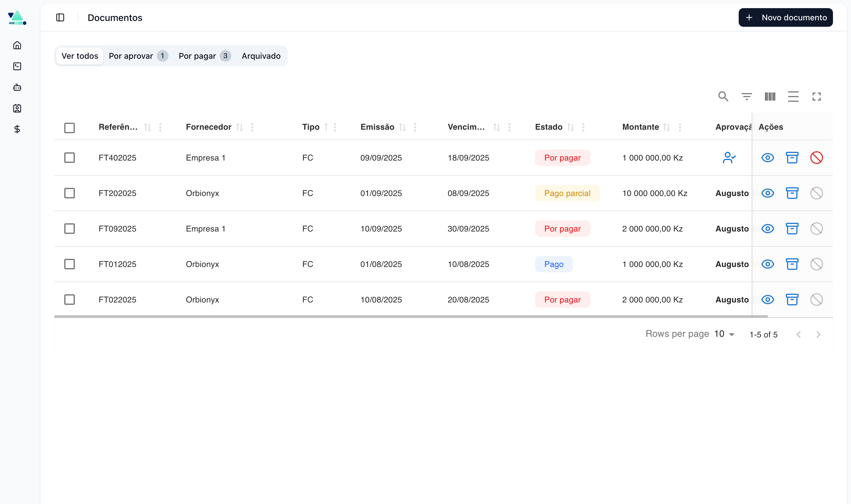Switch to Arquivado tab
851x504 pixels.
[x=261, y=56]
